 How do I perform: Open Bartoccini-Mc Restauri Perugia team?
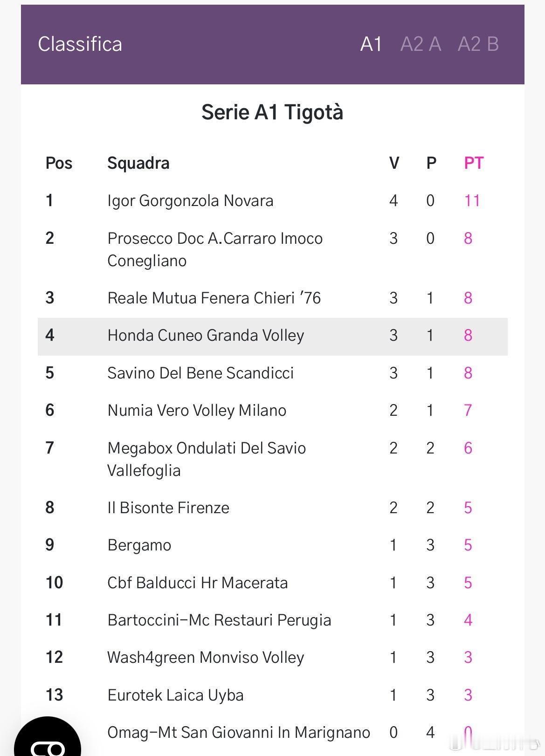tap(219, 620)
